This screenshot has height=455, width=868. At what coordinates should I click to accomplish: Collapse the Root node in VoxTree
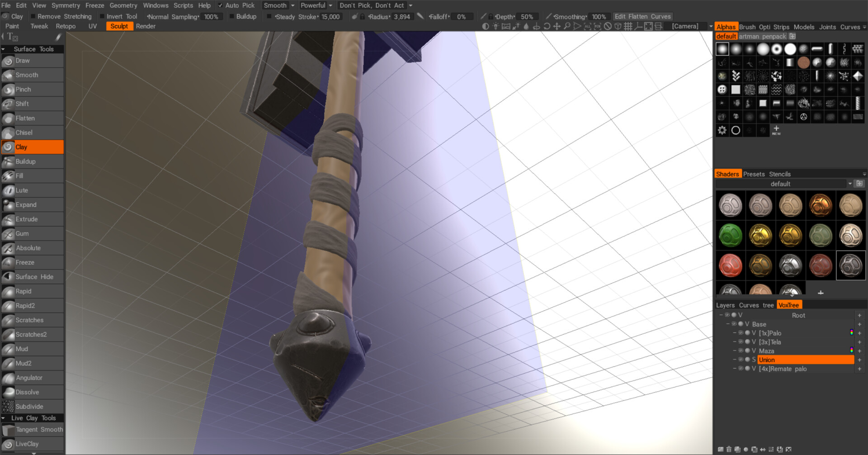(721, 315)
